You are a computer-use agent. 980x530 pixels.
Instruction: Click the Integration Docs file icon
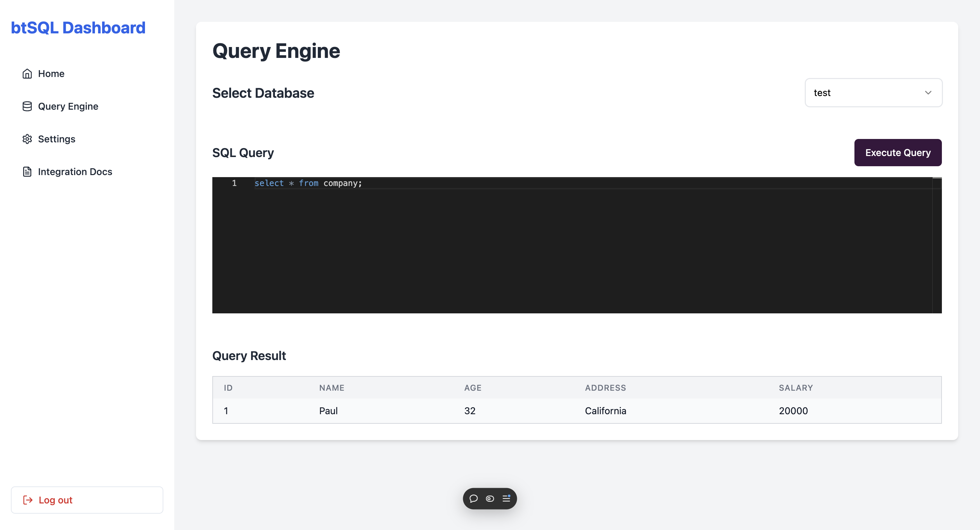[x=27, y=172]
